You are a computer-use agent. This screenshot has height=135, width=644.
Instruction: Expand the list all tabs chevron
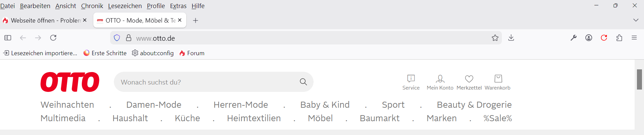pyautogui.click(x=636, y=20)
